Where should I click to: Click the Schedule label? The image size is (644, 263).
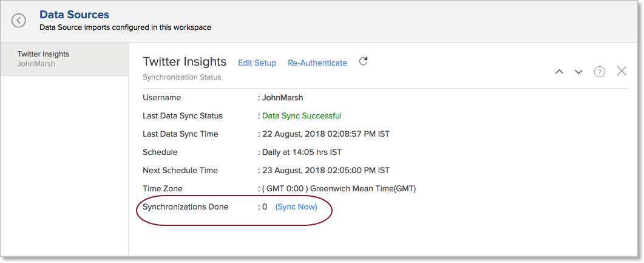[x=160, y=152]
